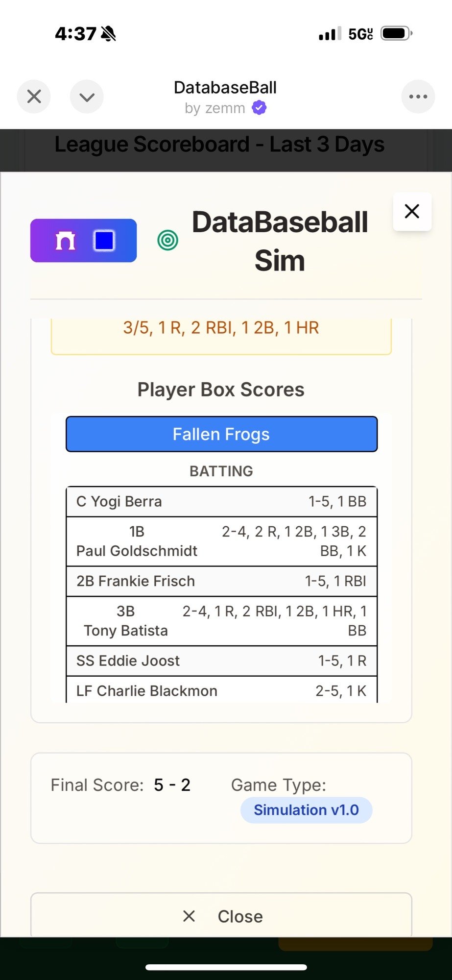Select the 2B Frankie Frisch row
Screen dimensions: 452x980
(x=221, y=581)
